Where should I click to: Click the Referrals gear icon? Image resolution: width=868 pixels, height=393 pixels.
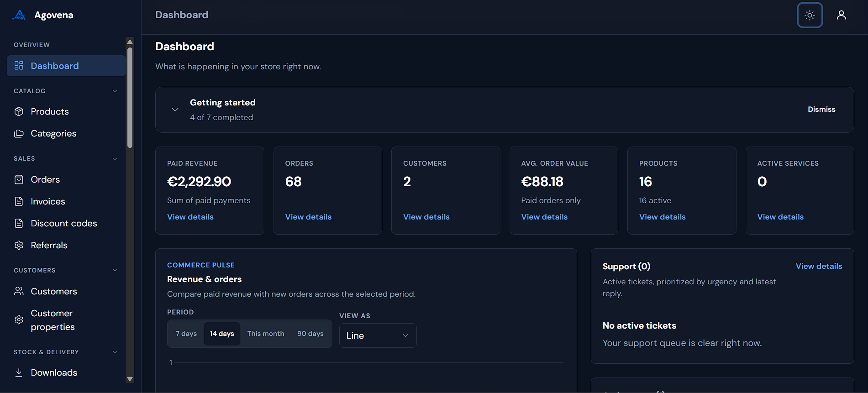tap(19, 245)
